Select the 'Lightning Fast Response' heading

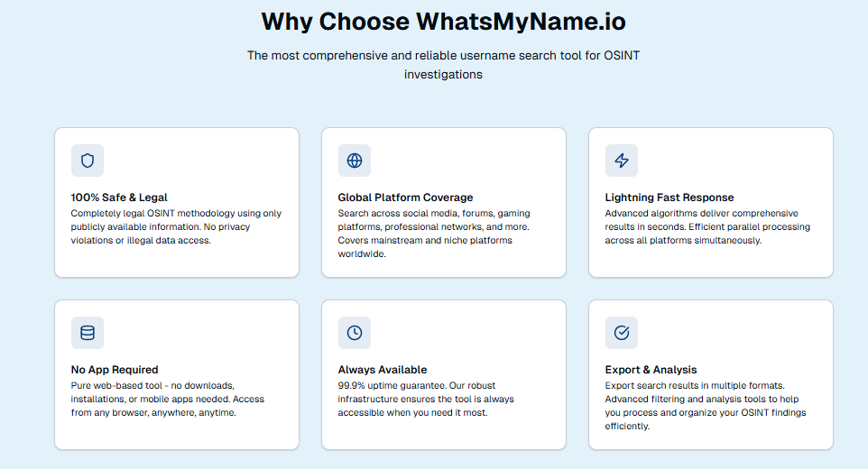[669, 198]
